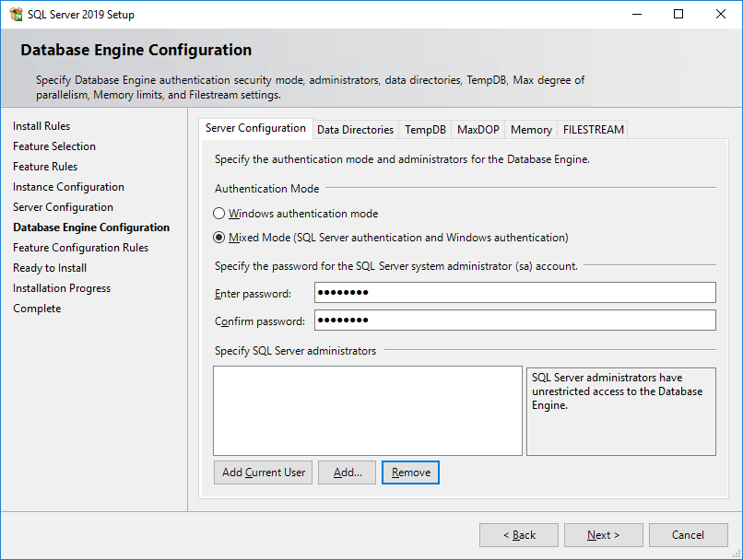Click the SQL Server Setup title bar icon
The image size is (743, 560).
15,14
